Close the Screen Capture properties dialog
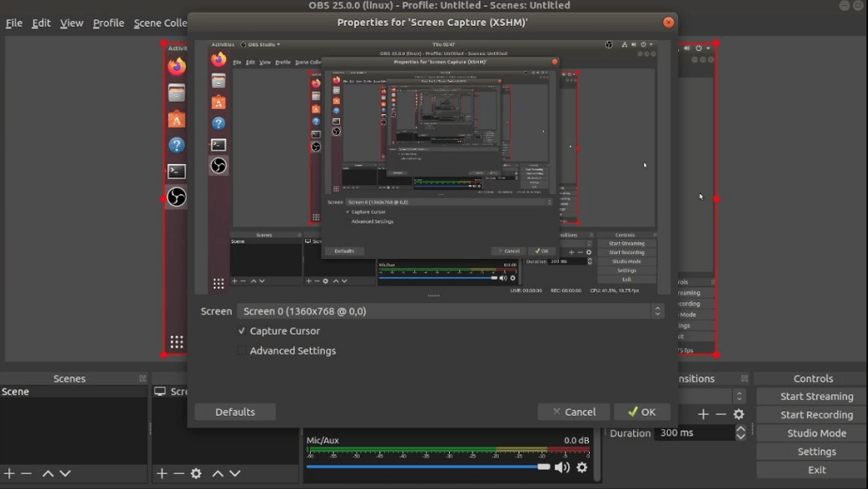 (x=668, y=22)
